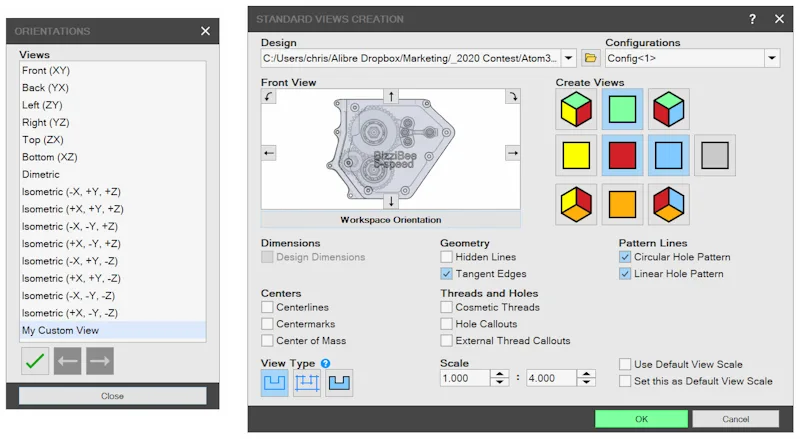Enable Cosmetic Threads checkbox

point(446,307)
